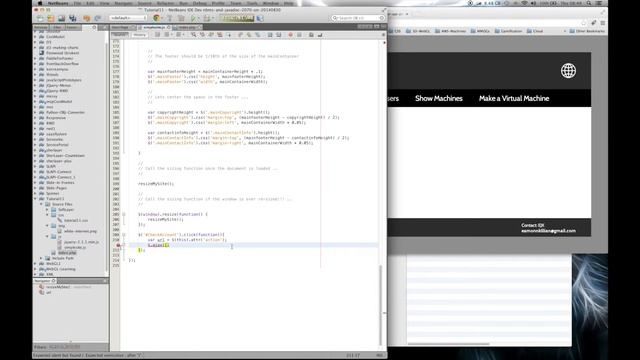The width and height of the screenshot is (640, 360).
Task: Open the File menu in menu bar
Action: coord(77,3)
